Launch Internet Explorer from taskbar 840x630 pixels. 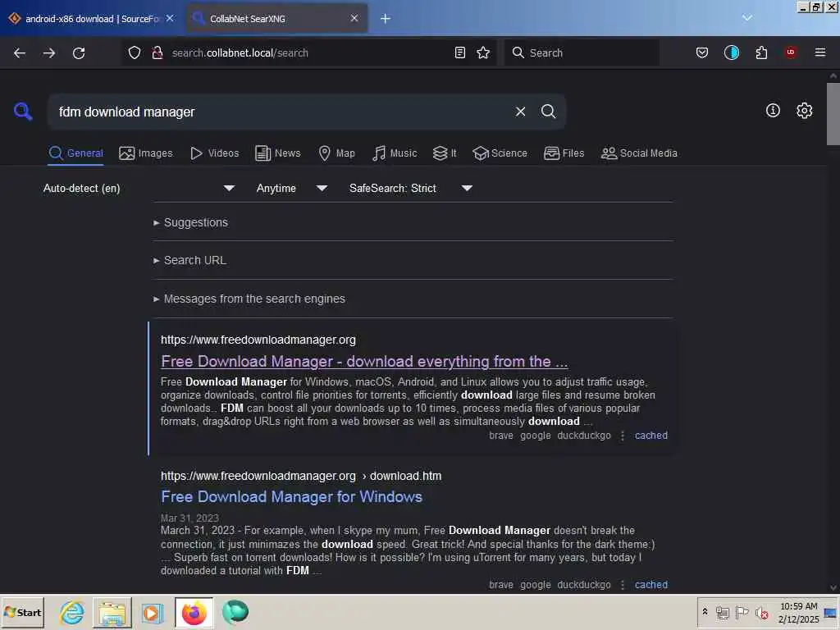click(x=72, y=612)
